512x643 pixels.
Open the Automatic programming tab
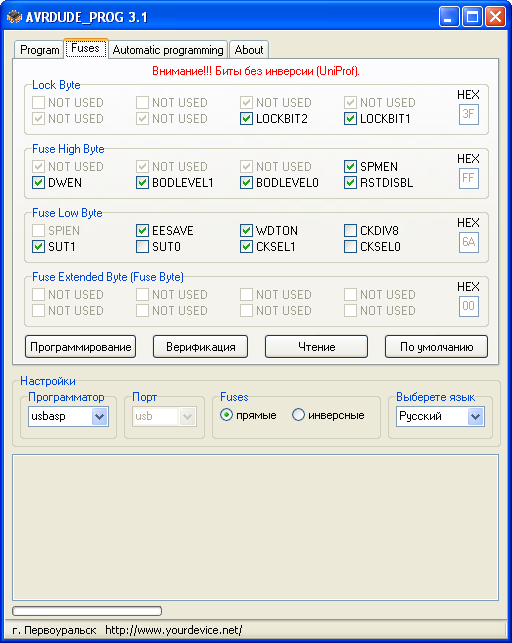coord(168,50)
